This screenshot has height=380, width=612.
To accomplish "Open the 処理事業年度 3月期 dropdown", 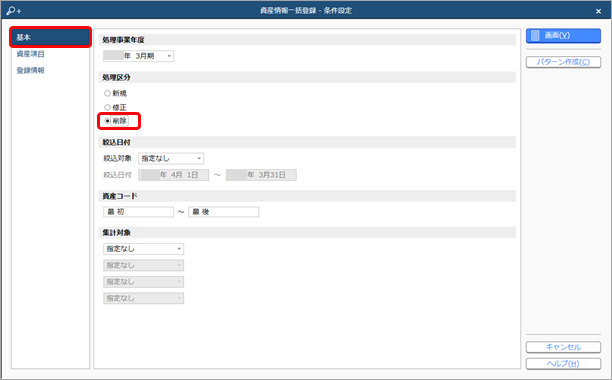I will (x=139, y=56).
